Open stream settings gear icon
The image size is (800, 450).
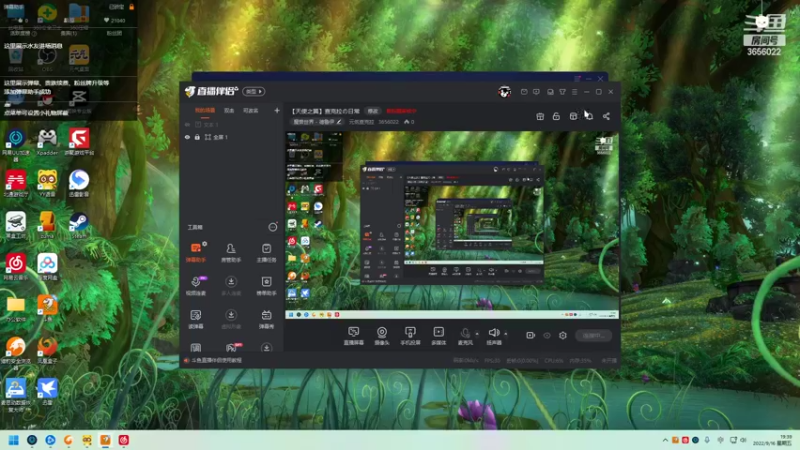(563, 335)
